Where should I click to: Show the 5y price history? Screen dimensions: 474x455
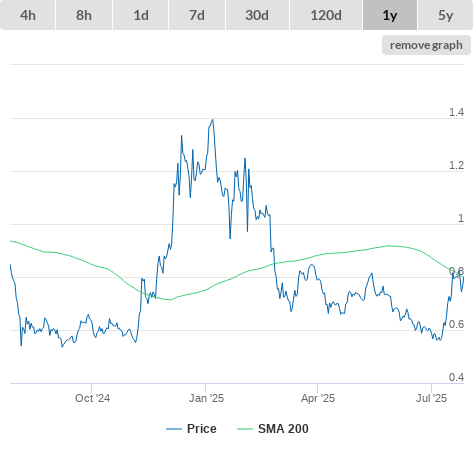[445, 15]
